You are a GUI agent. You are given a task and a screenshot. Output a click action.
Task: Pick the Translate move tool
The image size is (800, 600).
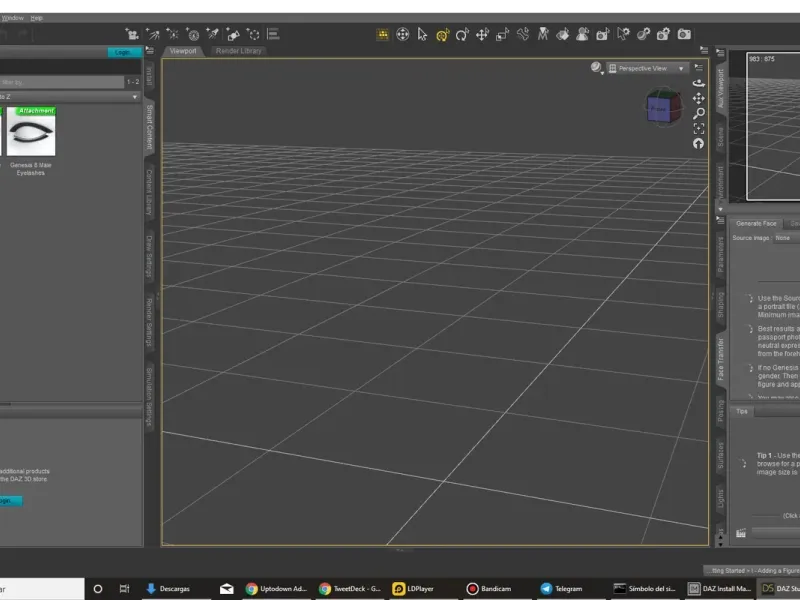[x=482, y=34]
